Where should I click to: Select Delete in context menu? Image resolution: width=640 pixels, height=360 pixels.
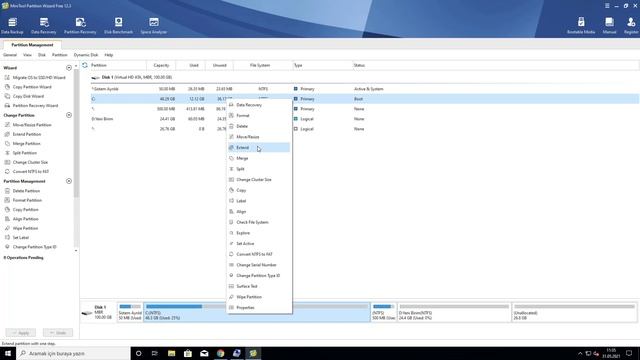coord(259,126)
